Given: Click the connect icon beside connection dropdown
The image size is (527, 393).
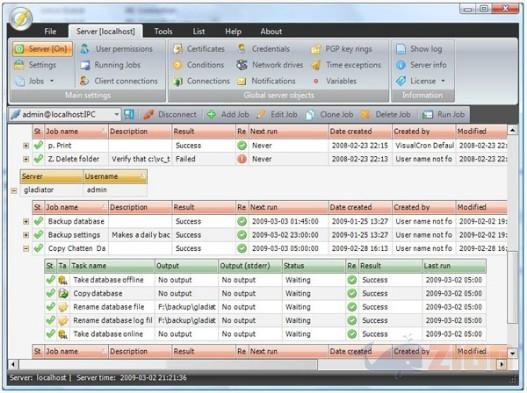Looking at the screenshot, I should coord(129,115).
